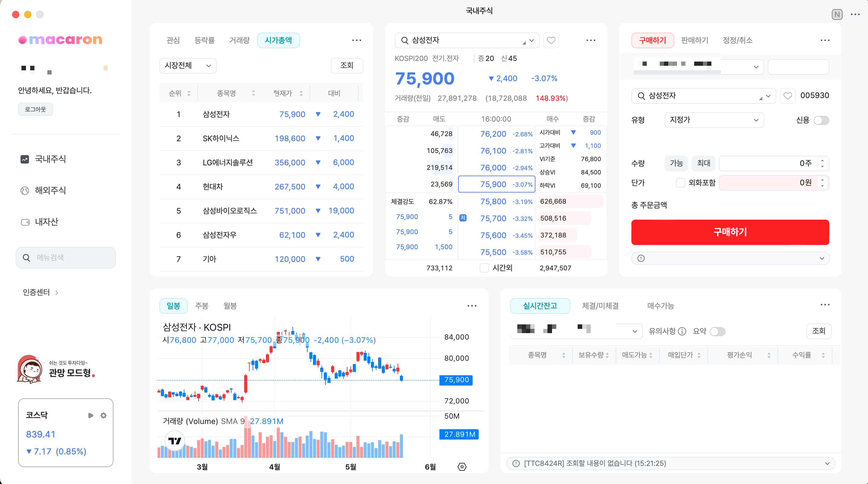Switch to the 관심 tab

[173, 40]
